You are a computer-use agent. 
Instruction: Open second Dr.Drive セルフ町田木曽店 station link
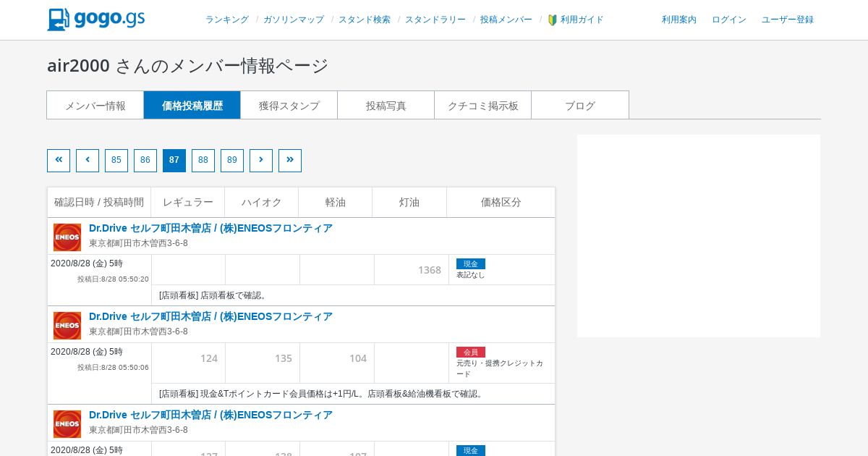tap(210, 316)
